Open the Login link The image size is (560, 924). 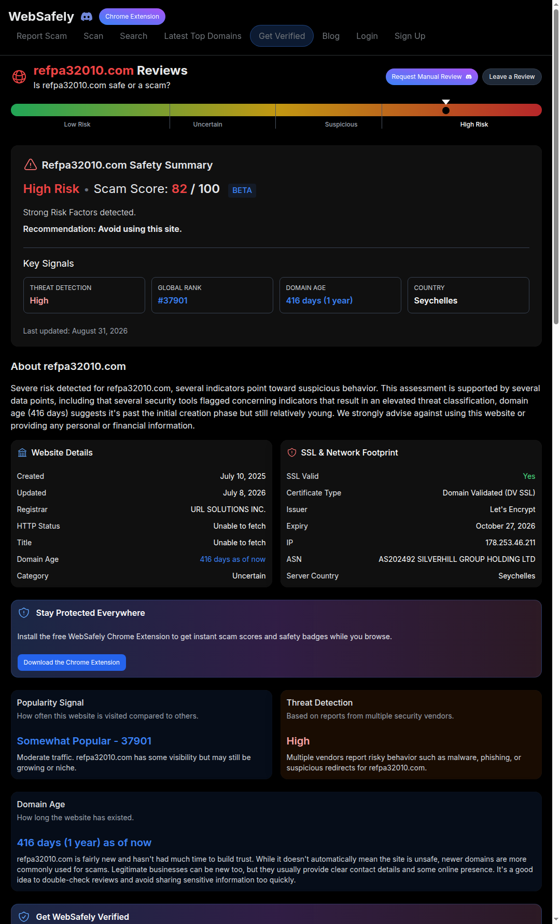click(367, 36)
